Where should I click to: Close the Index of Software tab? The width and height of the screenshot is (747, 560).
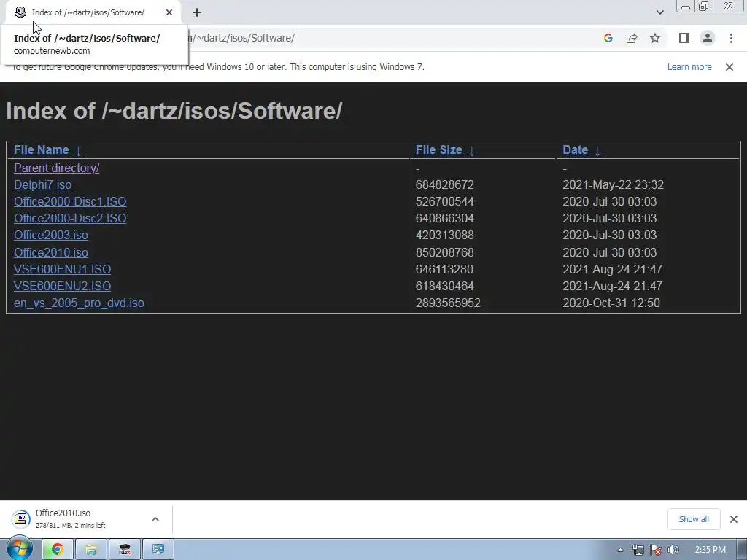pos(169,13)
